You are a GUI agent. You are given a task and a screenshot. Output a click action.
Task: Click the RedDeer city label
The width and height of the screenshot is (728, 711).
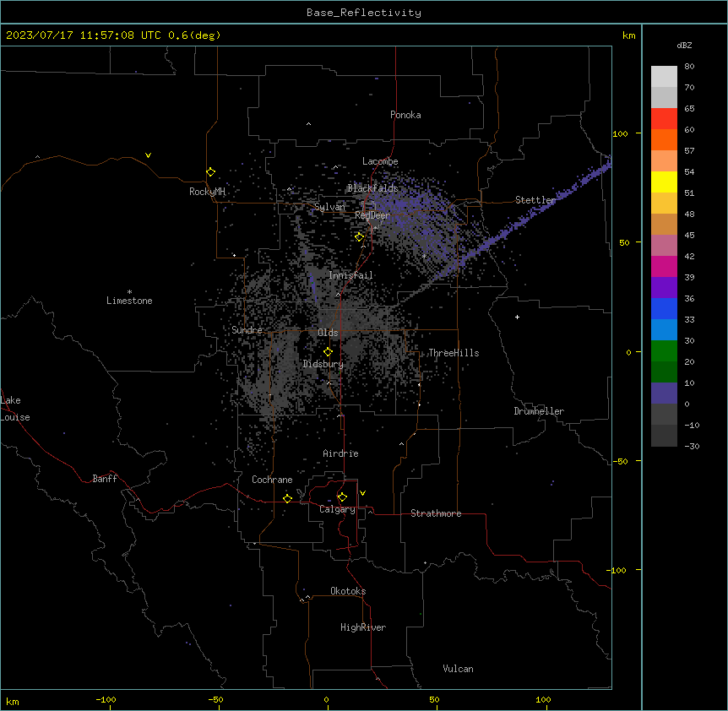[372, 215]
